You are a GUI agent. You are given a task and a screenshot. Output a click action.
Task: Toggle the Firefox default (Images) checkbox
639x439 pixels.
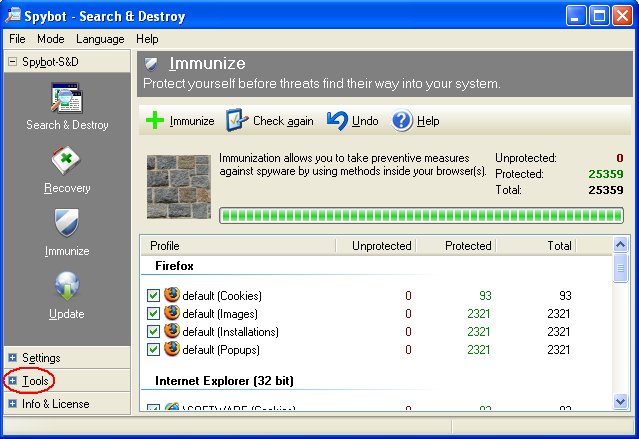pyautogui.click(x=153, y=313)
